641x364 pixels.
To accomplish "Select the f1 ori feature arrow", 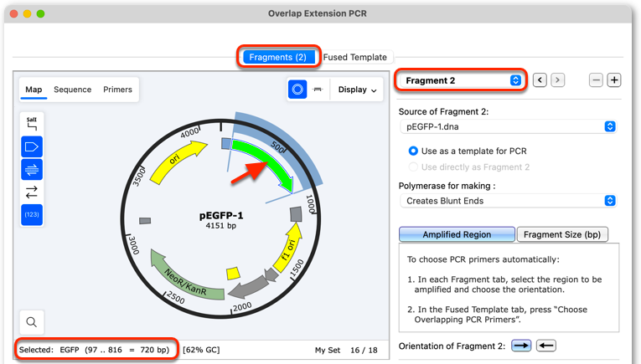I will (x=289, y=249).
